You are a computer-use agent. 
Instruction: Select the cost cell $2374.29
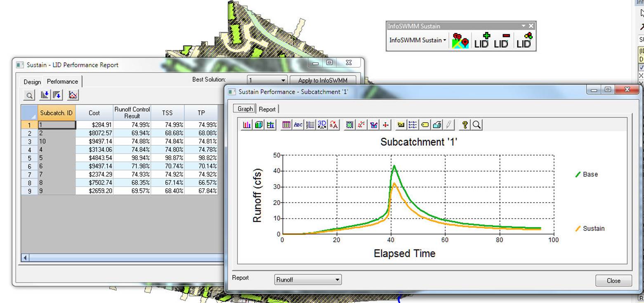pos(94,174)
